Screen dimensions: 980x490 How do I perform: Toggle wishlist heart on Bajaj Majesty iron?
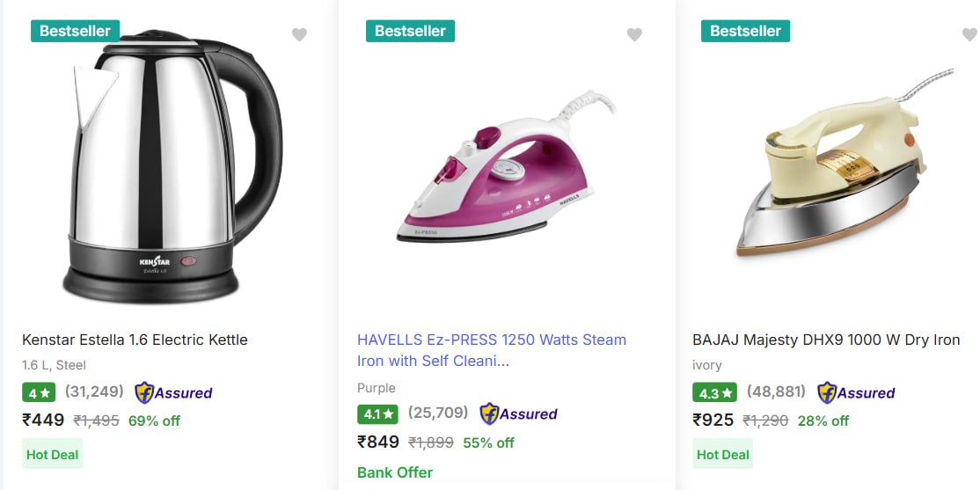click(x=969, y=35)
